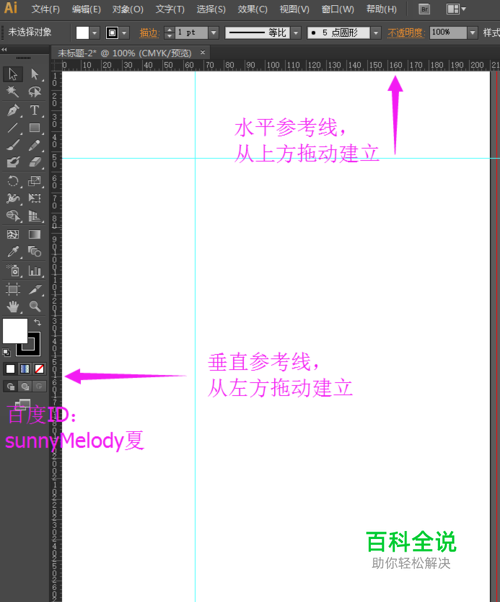The height and width of the screenshot is (602, 500).
Task: Select the Width/Warp tool
Action: click(x=13, y=198)
